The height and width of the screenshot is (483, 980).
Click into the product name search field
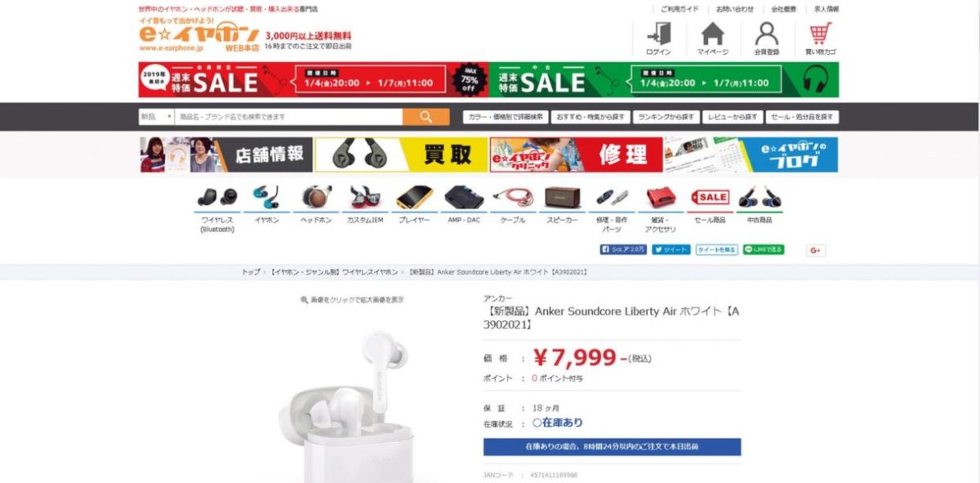(x=288, y=117)
